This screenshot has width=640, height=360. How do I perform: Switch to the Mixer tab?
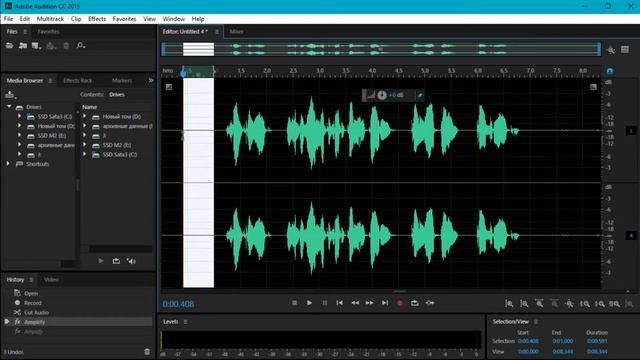coord(236,31)
